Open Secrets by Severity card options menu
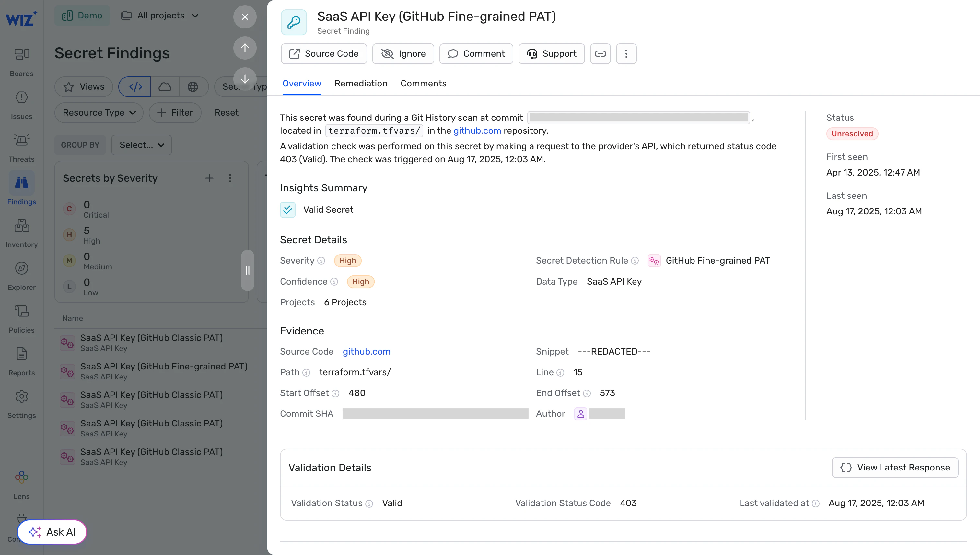Image resolution: width=980 pixels, height=555 pixels. (230, 178)
